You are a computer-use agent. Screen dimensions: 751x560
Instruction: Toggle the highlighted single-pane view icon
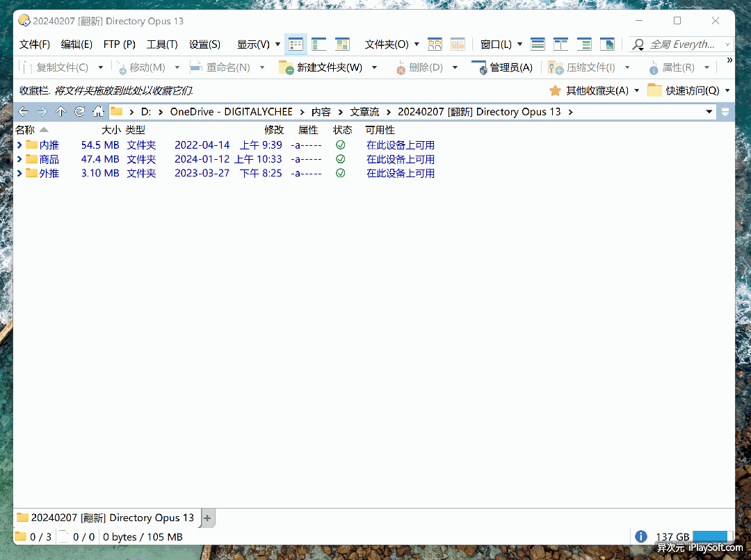coord(296,44)
